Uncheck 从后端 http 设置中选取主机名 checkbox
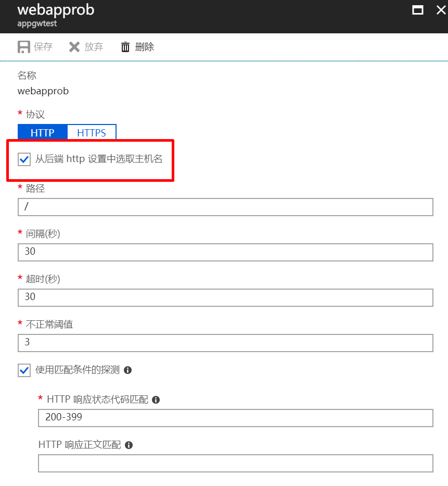448x486 pixels. click(x=24, y=159)
